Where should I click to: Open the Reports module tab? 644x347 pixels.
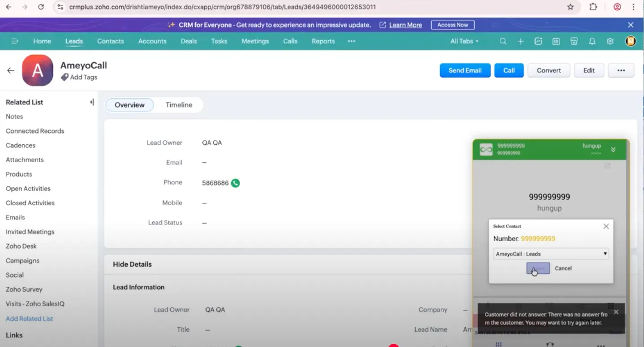[x=323, y=41]
